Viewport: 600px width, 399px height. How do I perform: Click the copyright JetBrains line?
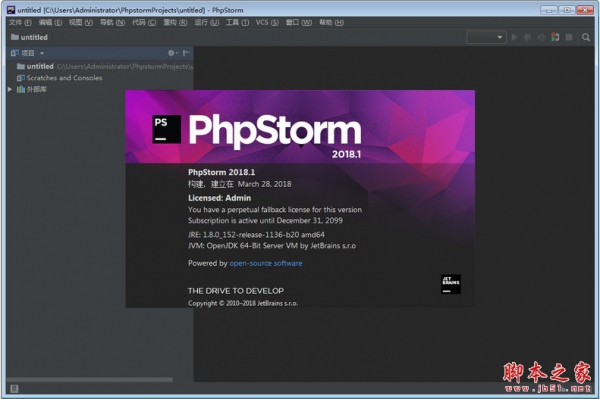(x=243, y=303)
